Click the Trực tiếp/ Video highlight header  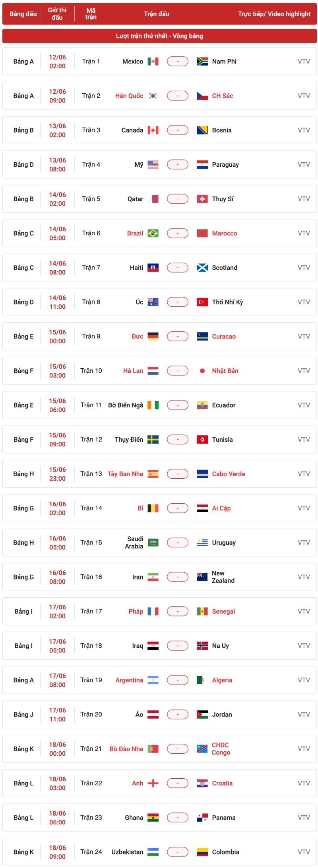click(x=274, y=14)
